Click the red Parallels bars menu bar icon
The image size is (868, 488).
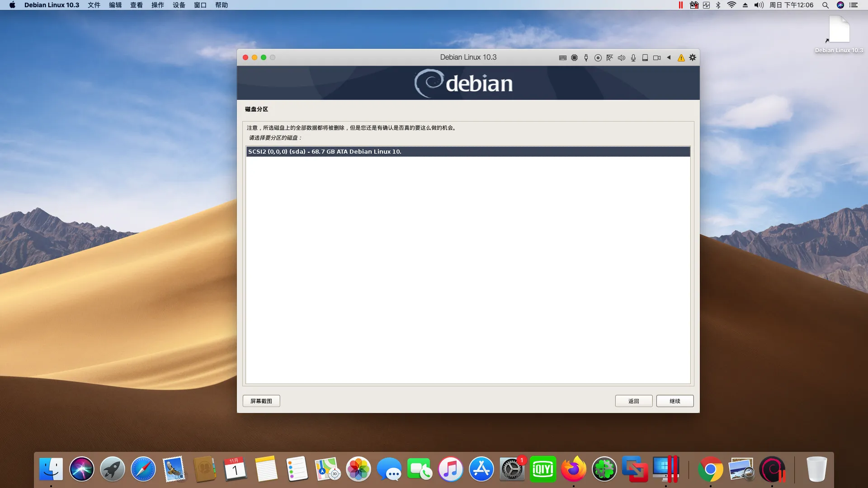681,5
